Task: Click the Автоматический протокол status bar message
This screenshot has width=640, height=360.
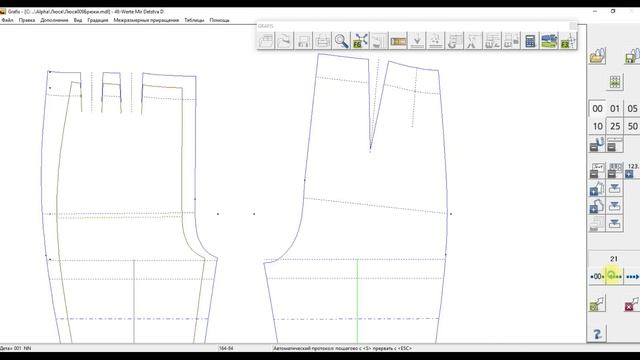Action: pyautogui.click(x=342, y=349)
